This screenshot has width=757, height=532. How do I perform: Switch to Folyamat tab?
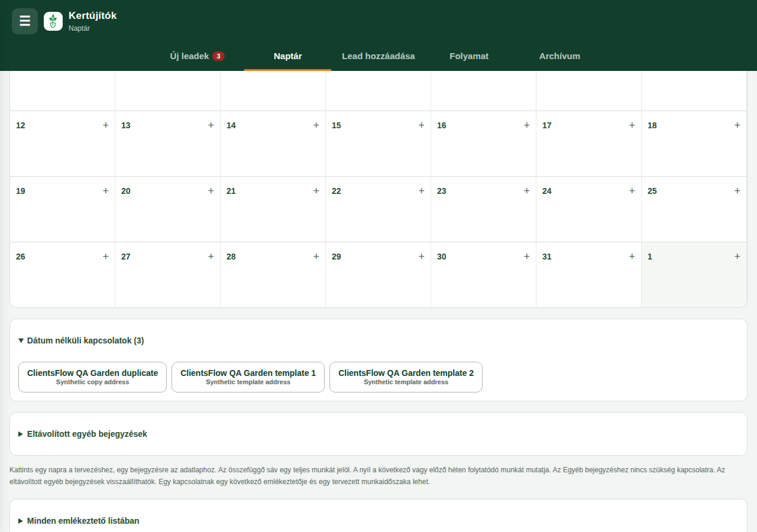tap(469, 56)
